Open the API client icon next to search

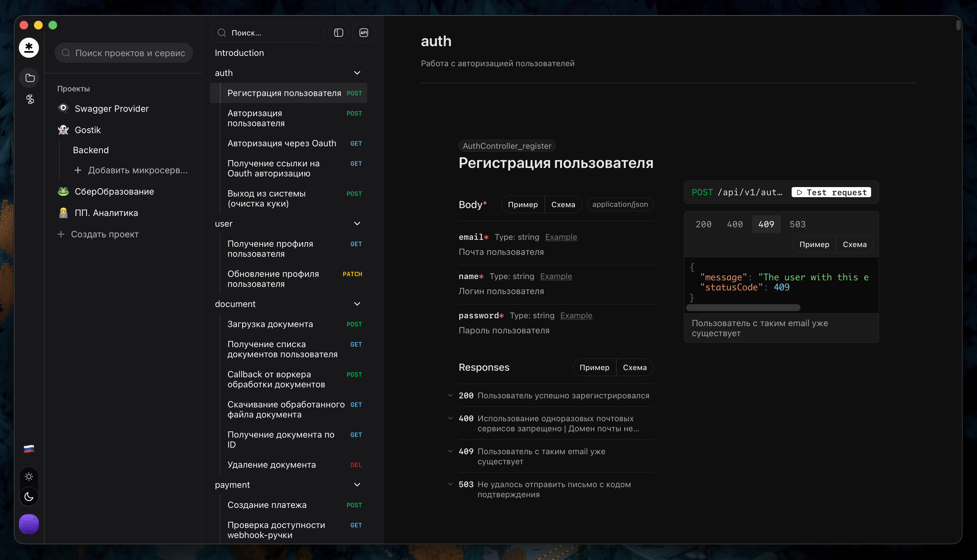click(x=364, y=33)
